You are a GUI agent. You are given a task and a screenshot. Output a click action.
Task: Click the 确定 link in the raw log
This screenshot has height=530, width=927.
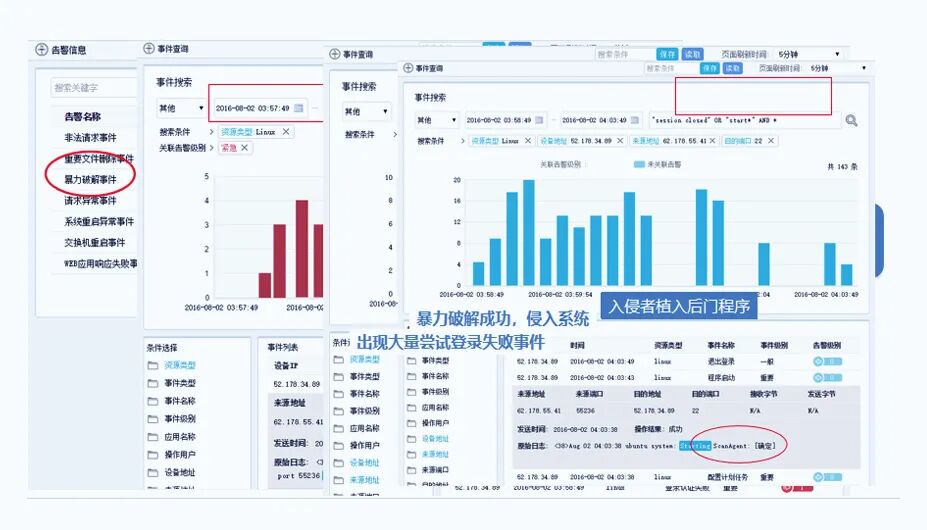click(765, 445)
